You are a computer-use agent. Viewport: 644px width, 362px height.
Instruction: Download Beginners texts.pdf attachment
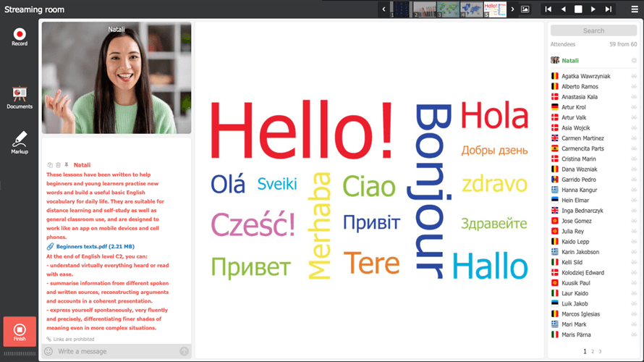pyautogui.click(x=96, y=247)
